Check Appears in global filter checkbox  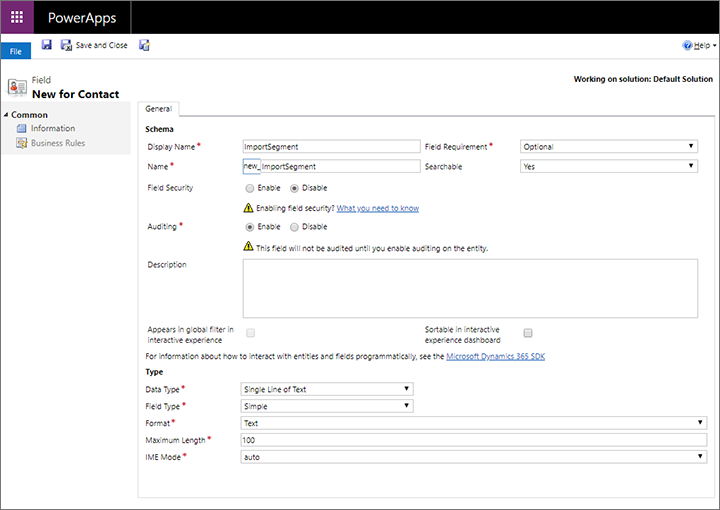[251, 333]
